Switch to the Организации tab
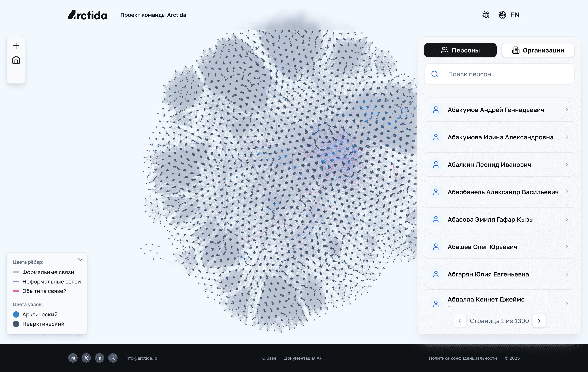Viewport: 588px width, 372px height. [538, 50]
